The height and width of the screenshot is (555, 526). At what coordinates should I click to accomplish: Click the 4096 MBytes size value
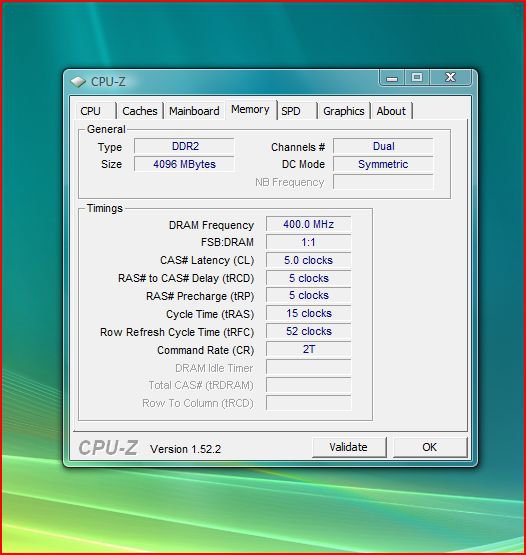click(184, 164)
